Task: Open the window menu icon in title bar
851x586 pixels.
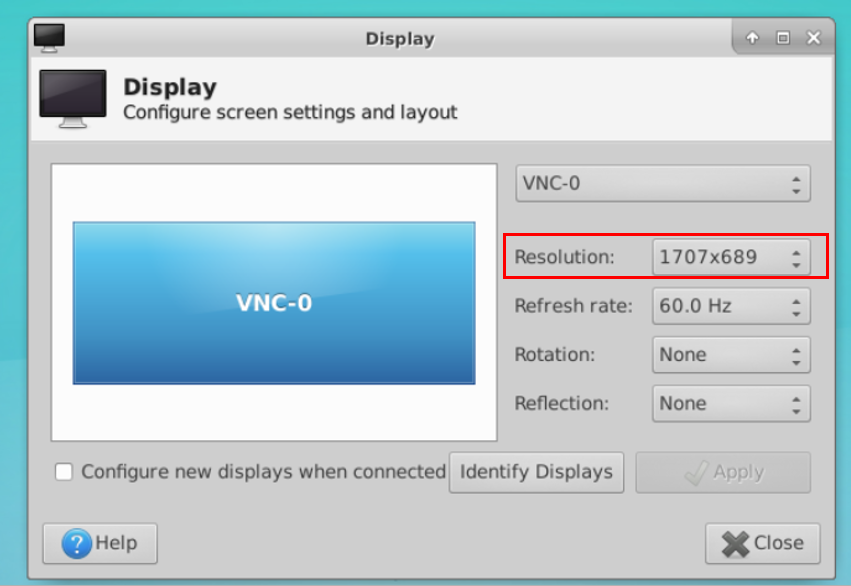Action: (48, 38)
